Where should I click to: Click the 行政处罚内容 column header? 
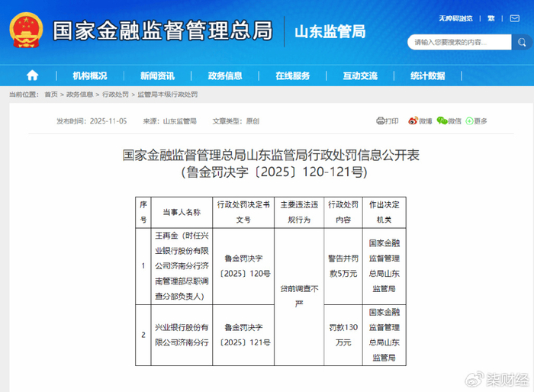(x=343, y=212)
